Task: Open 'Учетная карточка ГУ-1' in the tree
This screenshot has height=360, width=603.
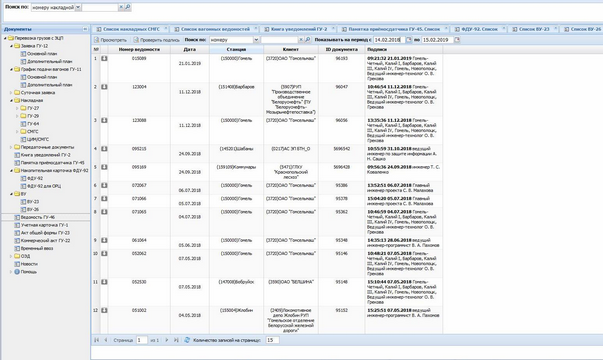Action: click(x=44, y=225)
